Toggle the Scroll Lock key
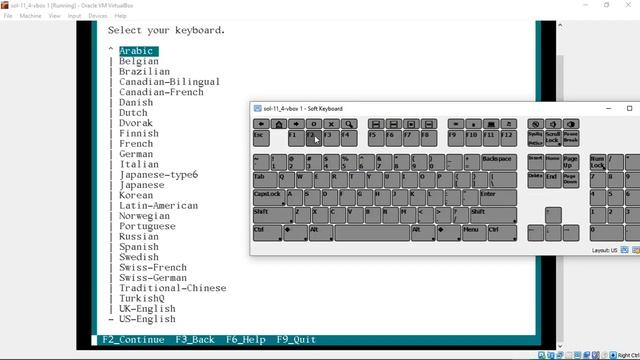Screen dimensions: 640x360 [x=553, y=138]
